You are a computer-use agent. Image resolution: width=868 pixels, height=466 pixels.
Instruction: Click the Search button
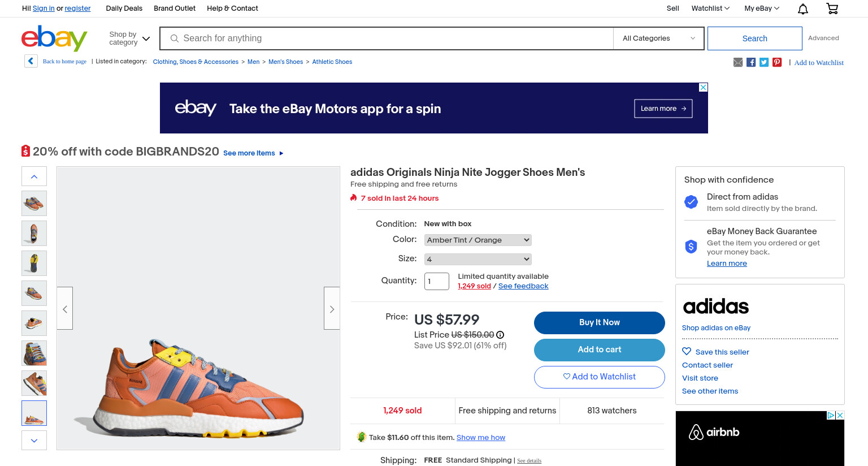pos(754,38)
